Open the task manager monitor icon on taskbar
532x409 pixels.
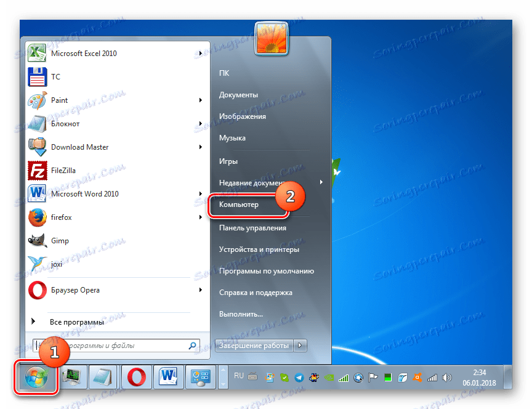point(72,377)
